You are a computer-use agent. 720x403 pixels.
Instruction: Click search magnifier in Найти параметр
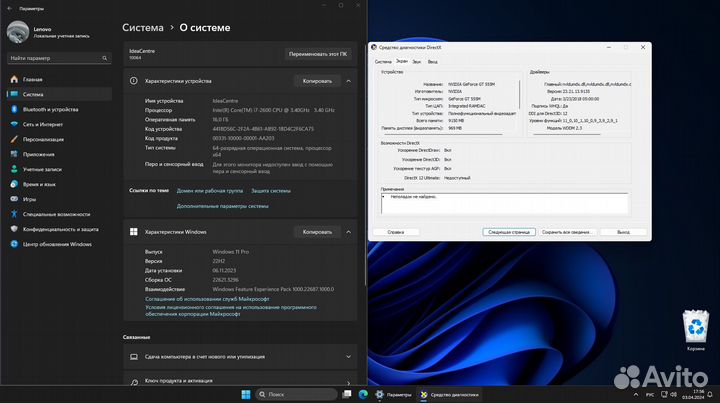pyautogui.click(x=105, y=58)
